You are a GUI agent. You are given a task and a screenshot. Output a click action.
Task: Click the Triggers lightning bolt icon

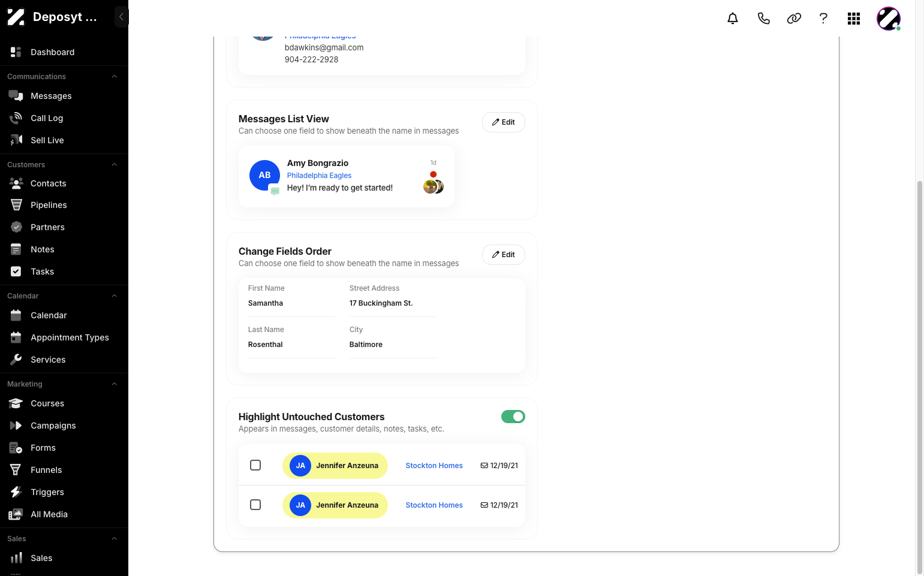pos(16,492)
